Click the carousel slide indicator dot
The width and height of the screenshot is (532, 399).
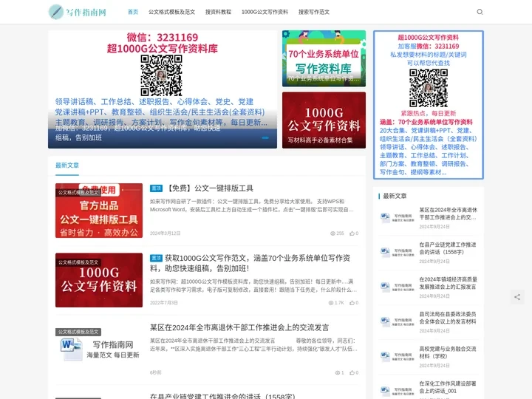[x=265, y=137]
